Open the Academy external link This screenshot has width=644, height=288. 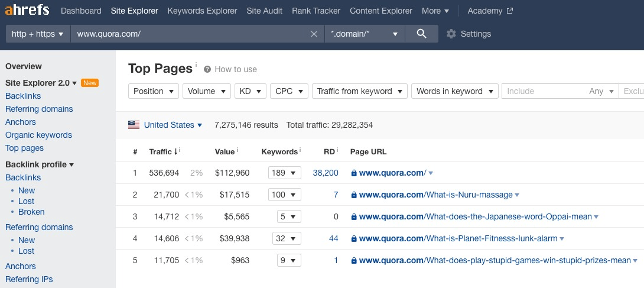click(490, 11)
